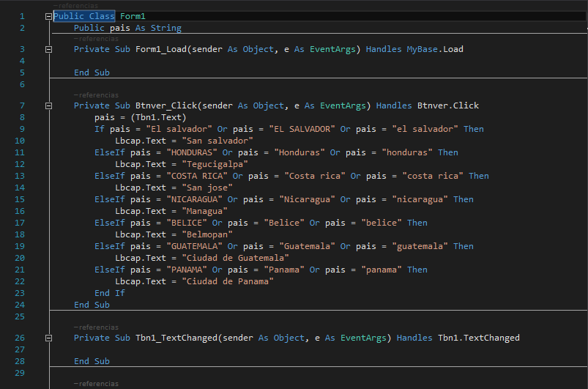
Task: Collapse the Form1 class code block
Action: click(x=49, y=16)
